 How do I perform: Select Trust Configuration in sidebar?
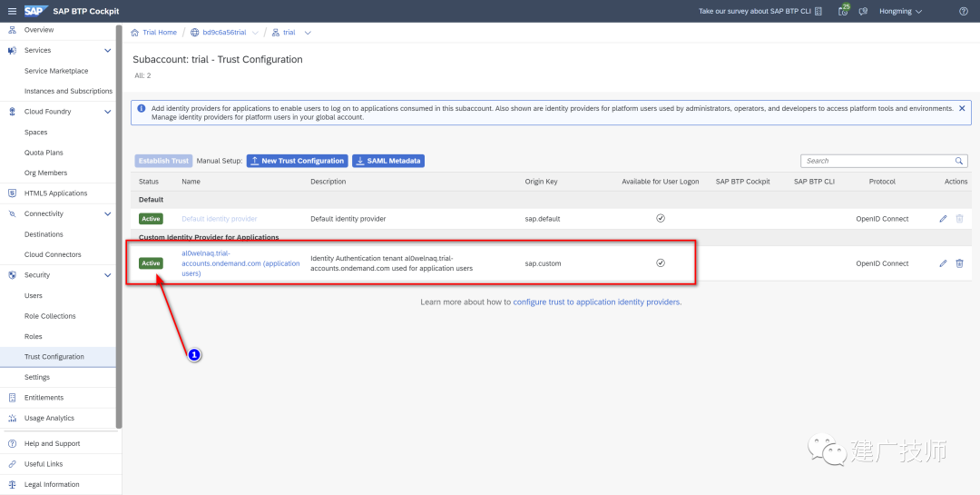coord(57,357)
